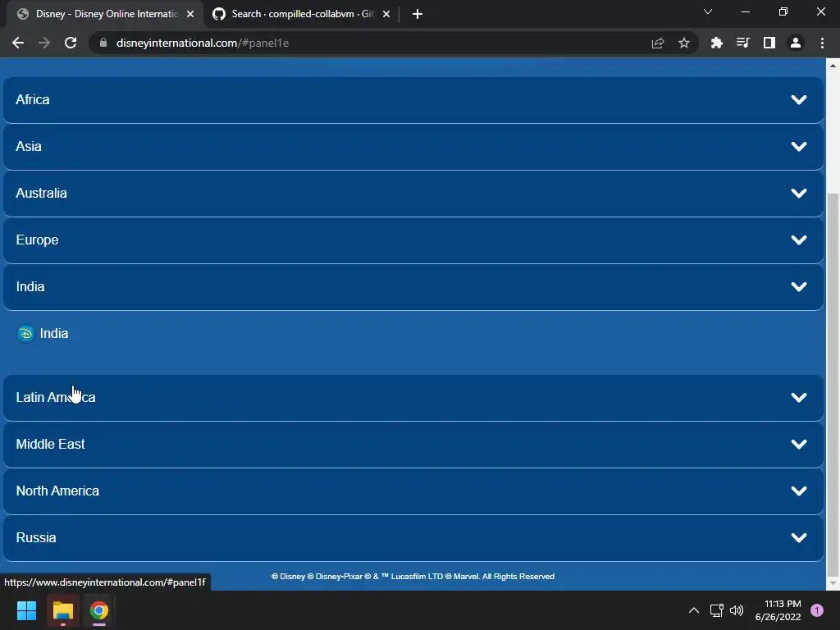
Task: Click the Africa panel label
Action: pos(33,99)
